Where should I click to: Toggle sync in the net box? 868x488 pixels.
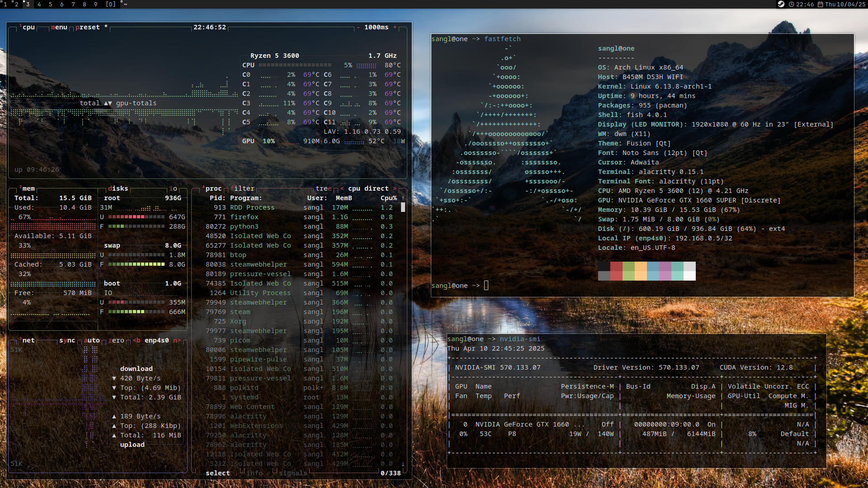click(x=67, y=340)
